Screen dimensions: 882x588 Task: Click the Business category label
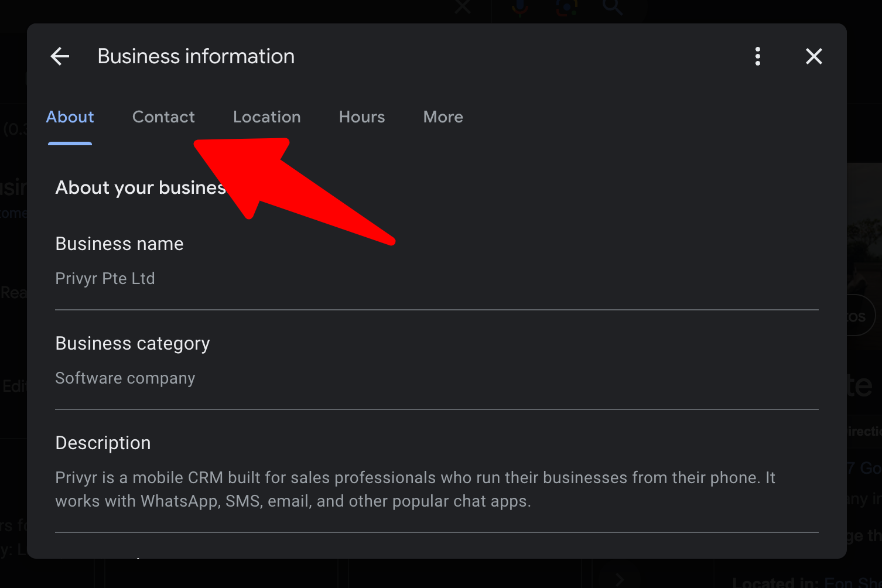pyautogui.click(x=132, y=344)
